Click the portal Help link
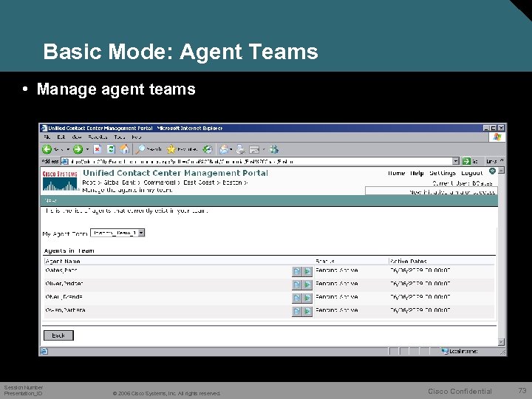Viewport: 532px width, 399px height. 417,173
